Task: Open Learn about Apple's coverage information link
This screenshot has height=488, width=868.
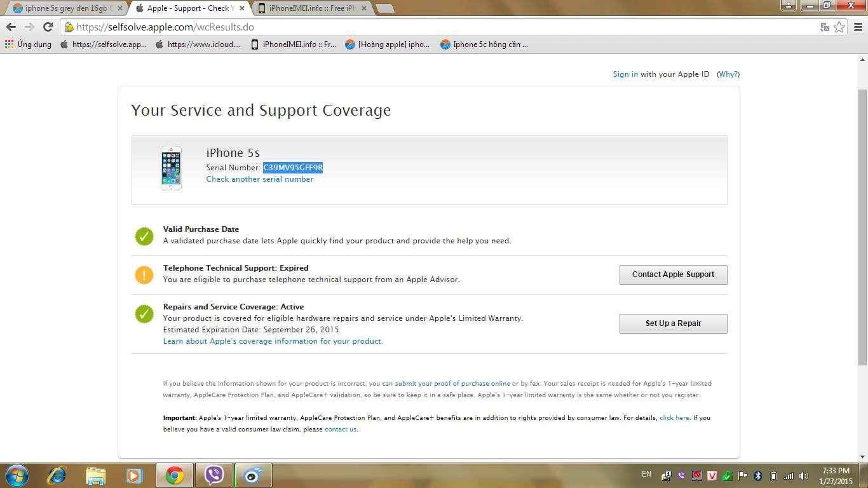Action: [x=273, y=341]
